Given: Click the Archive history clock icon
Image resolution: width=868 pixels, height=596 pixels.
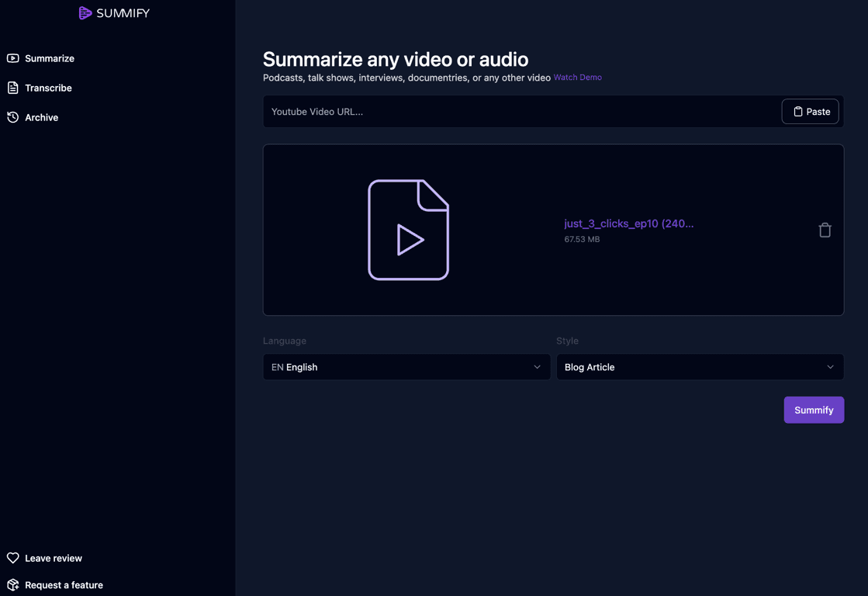Looking at the screenshot, I should click(12, 117).
